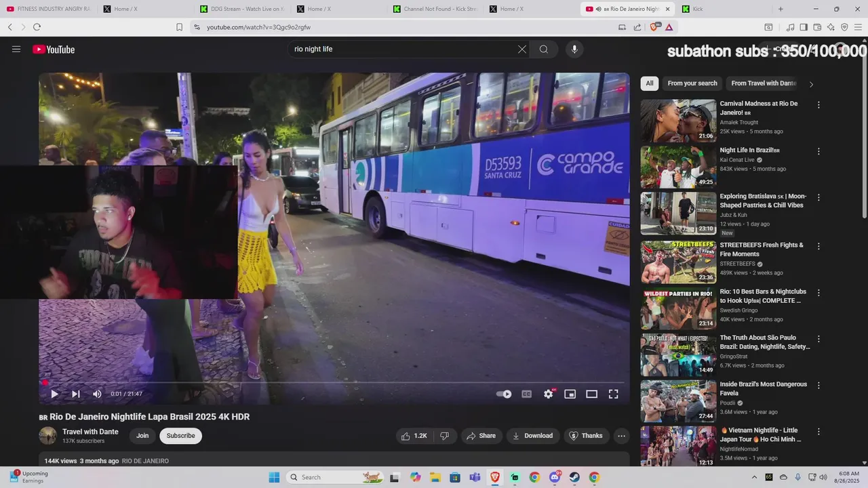The image size is (868, 488).
Task: Clear the search query with the X
Action: pos(522,49)
